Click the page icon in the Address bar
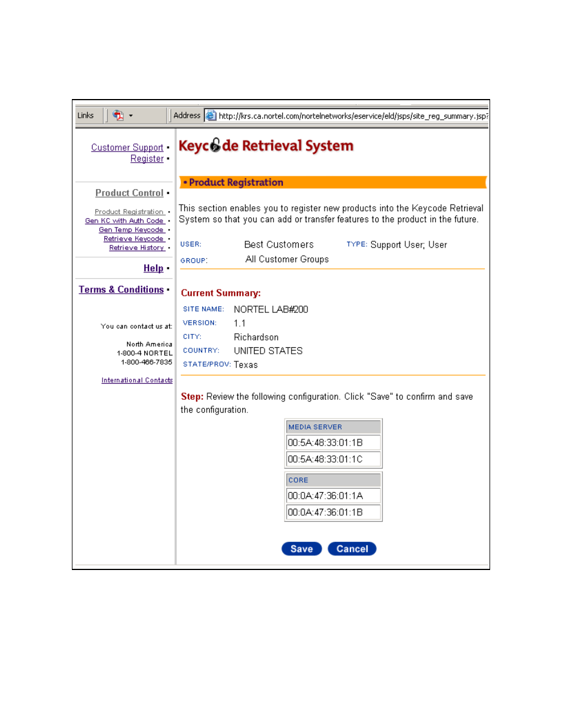This screenshot has width=562, height=728. pos(211,116)
